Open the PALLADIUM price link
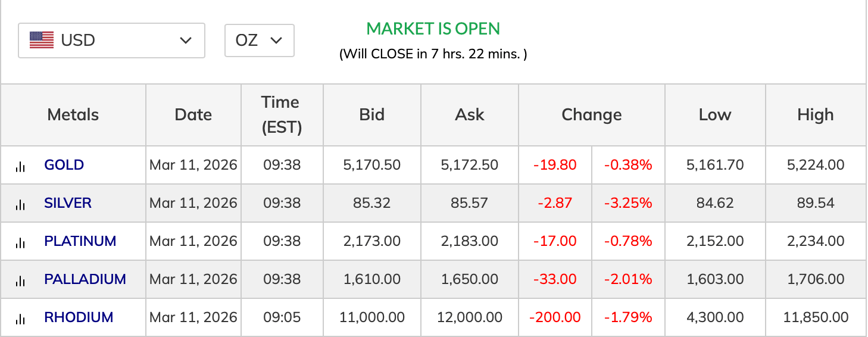 coord(85,279)
